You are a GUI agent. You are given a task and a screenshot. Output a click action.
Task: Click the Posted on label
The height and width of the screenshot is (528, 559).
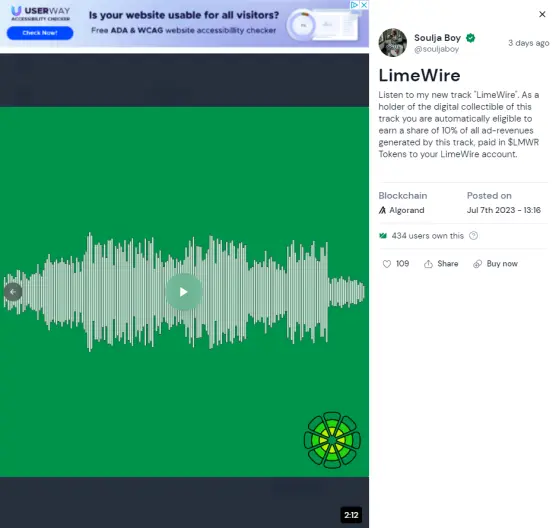[489, 196]
